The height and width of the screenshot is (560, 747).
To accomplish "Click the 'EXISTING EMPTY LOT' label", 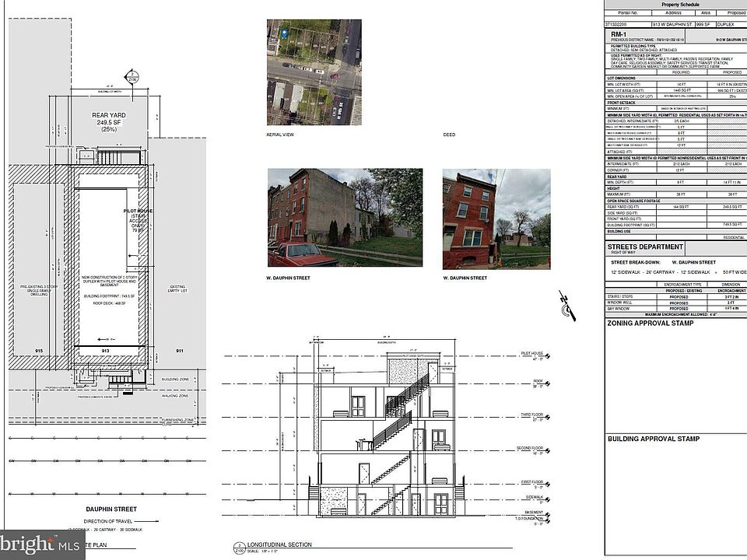I will pos(177,289).
